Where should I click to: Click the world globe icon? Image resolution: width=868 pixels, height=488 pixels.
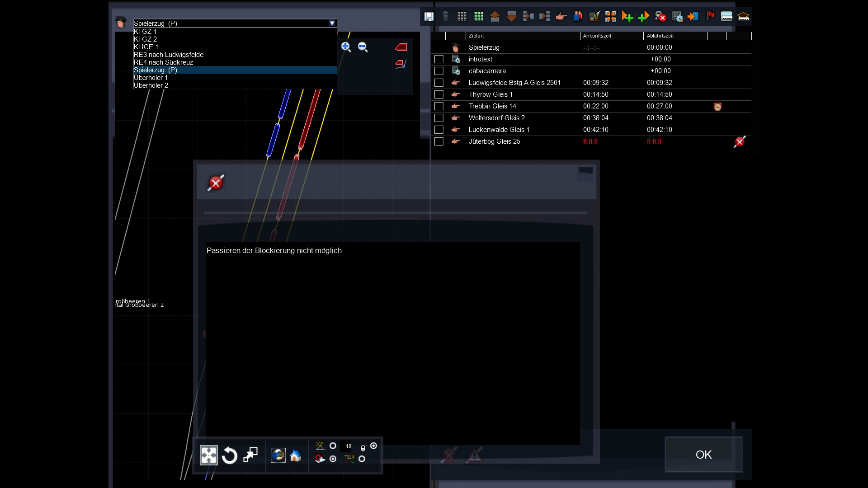click(x=278, y=455)
